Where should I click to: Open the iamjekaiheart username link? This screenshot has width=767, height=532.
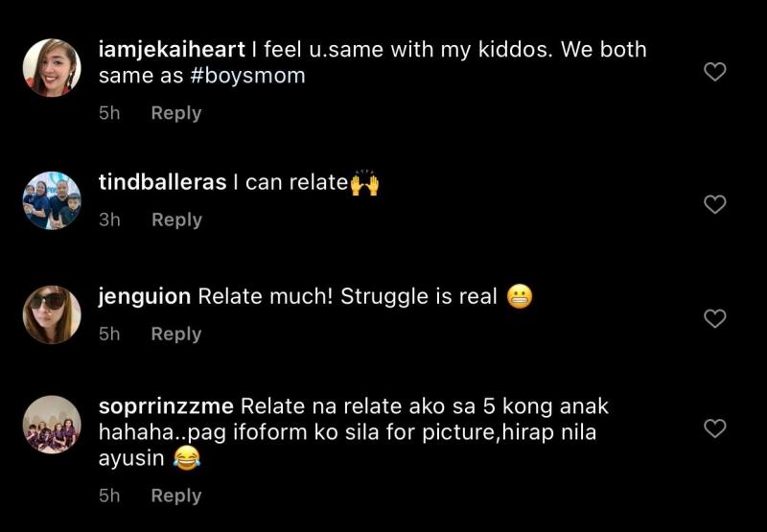pyautogui.click(x=172, y=50)
